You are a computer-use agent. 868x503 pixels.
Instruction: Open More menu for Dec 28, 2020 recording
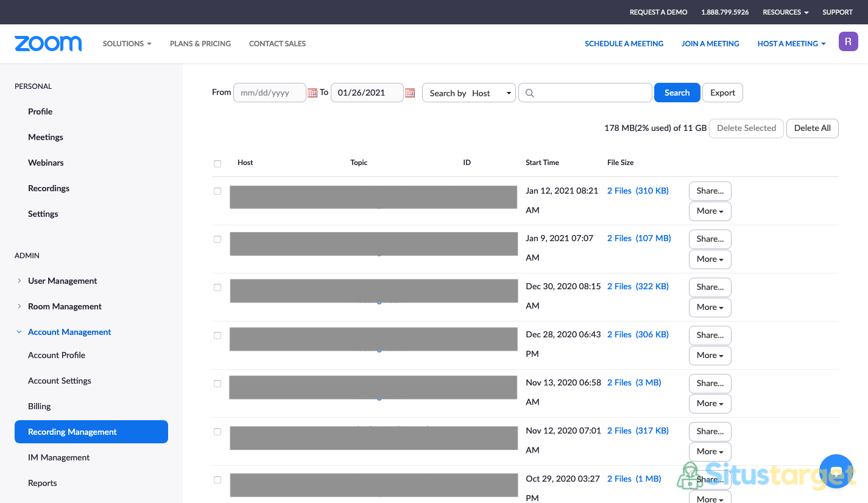click(x=710, y=356)
